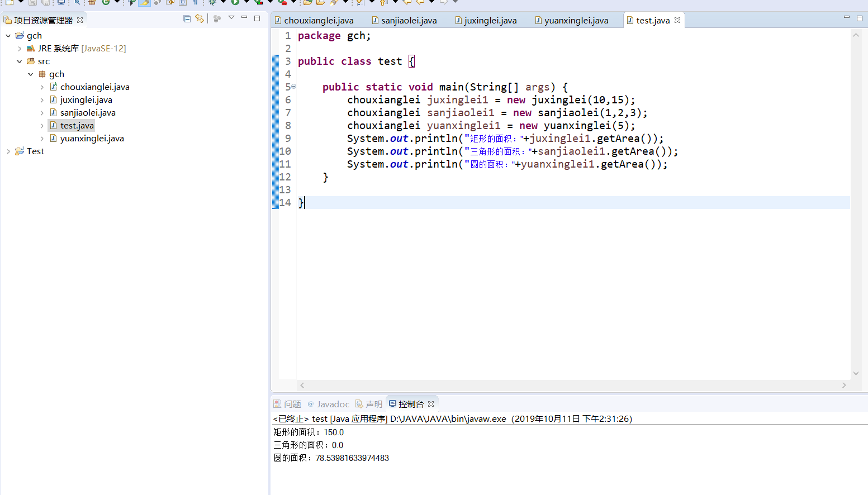Maximize the editor area

point(860,18)
